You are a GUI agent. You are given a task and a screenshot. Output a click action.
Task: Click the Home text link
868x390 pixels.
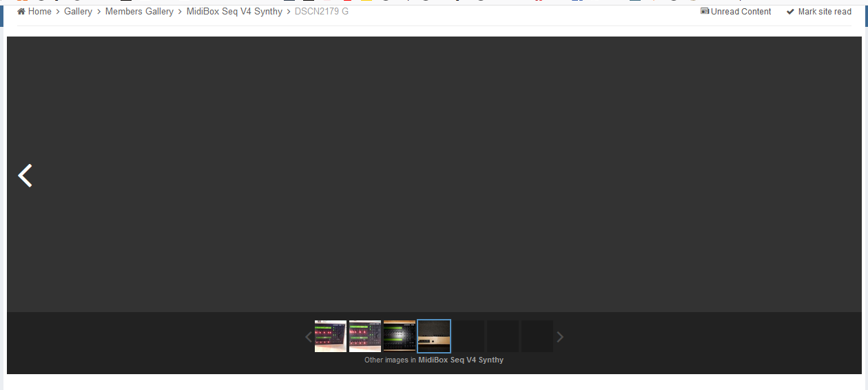(x=39, y=12)
